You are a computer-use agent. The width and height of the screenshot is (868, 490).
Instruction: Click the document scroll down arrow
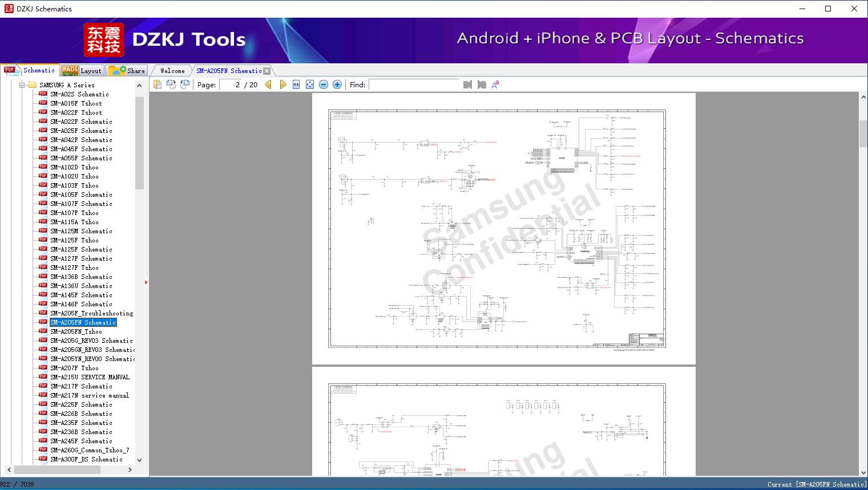click(x=863, y=472)
